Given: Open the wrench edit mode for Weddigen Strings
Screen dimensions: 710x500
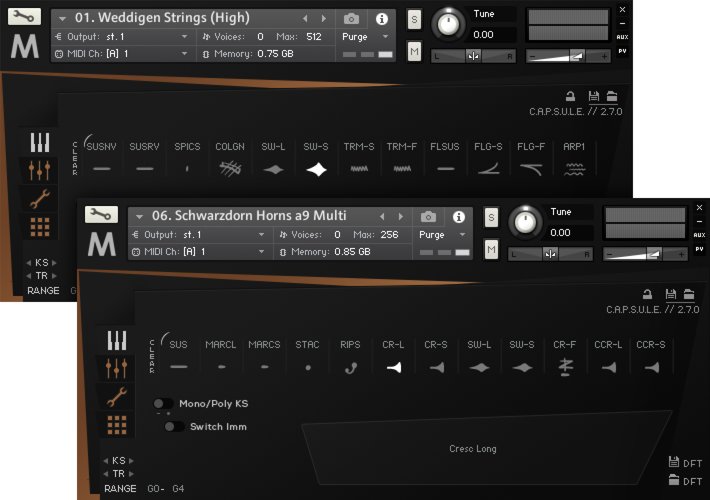Looking at the screenshot, I should [x=28, y=17].
